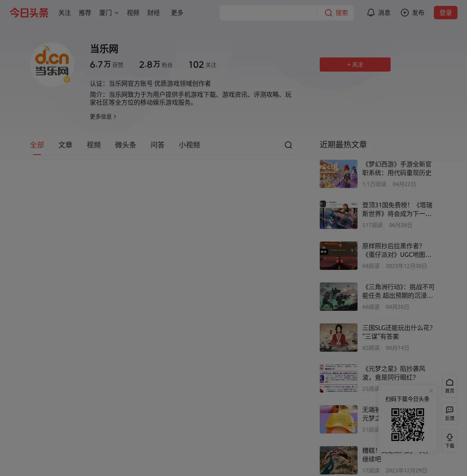Open article 三国SLG还能玩出什么花
The height and width of the screenshot is (476, 467).
pos(398,332)
